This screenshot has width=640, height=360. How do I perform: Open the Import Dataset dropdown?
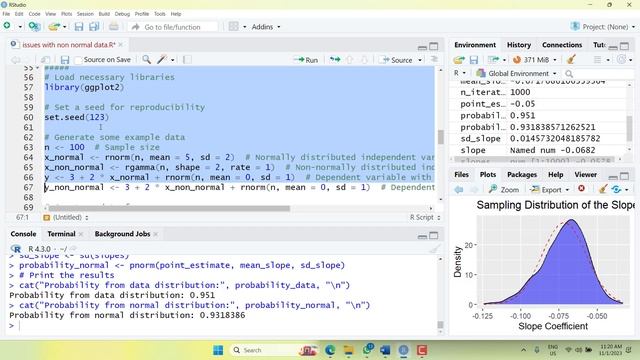tap(497, 60)
